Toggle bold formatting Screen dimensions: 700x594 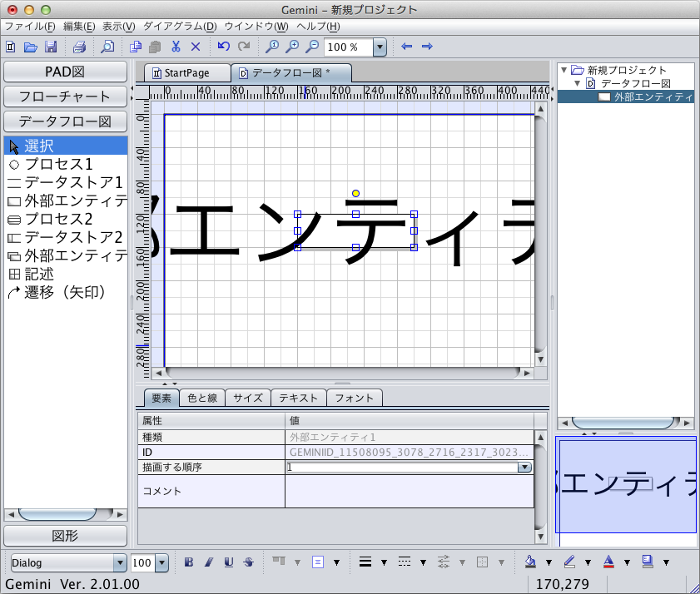pyautogui.click(x=189, y=562)
